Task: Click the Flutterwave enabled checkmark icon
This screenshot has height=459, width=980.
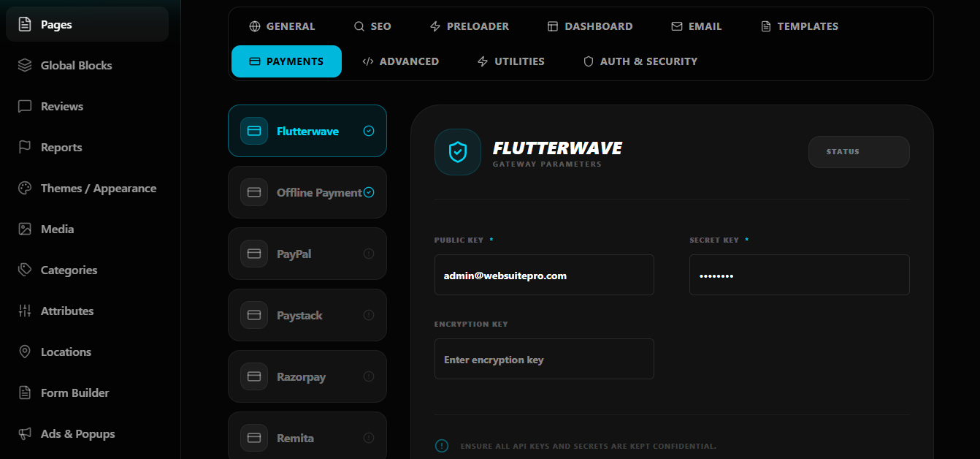Action: point(369,131)
